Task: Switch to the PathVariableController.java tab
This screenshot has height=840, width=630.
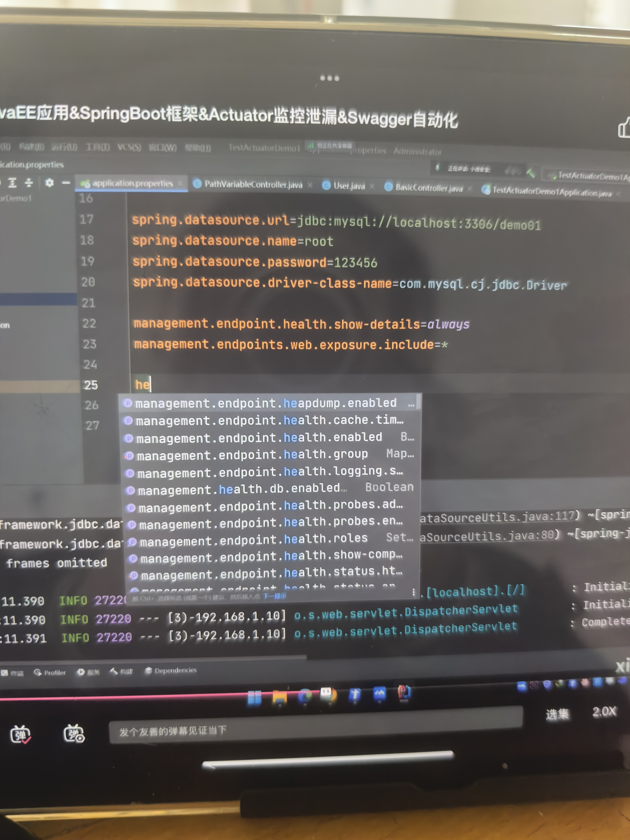Action: click(x=253, y=185)
